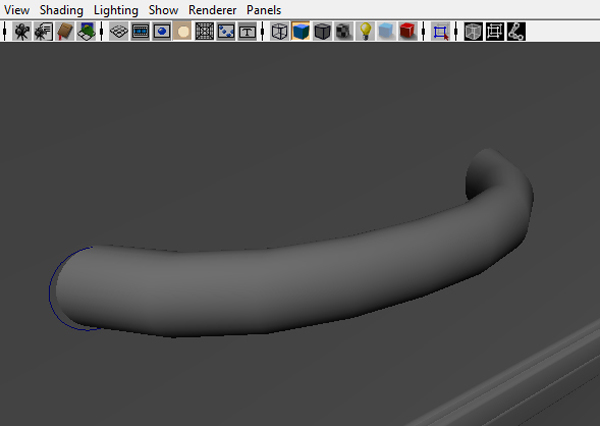600x426 pixels.
Task: Click the camera Bookmarks book icon
Action: point(65,31)
